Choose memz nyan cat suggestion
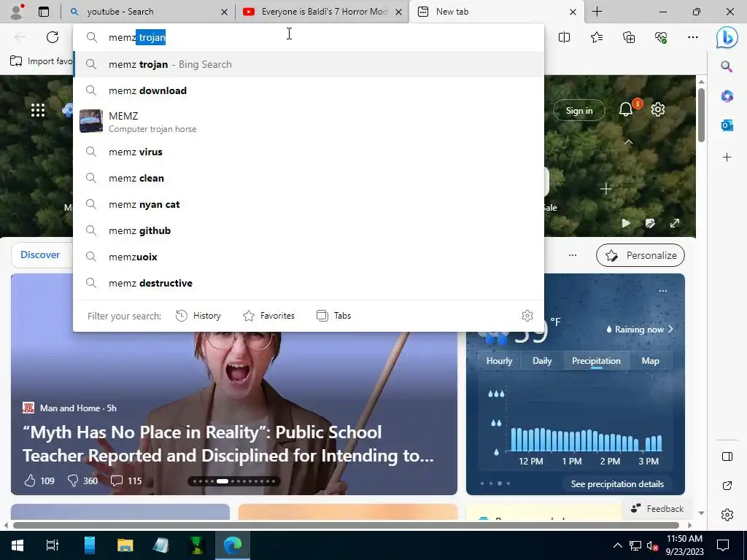The height and width of the screenshot is (560, 747). pyautogui.click(x=309, y=204)
